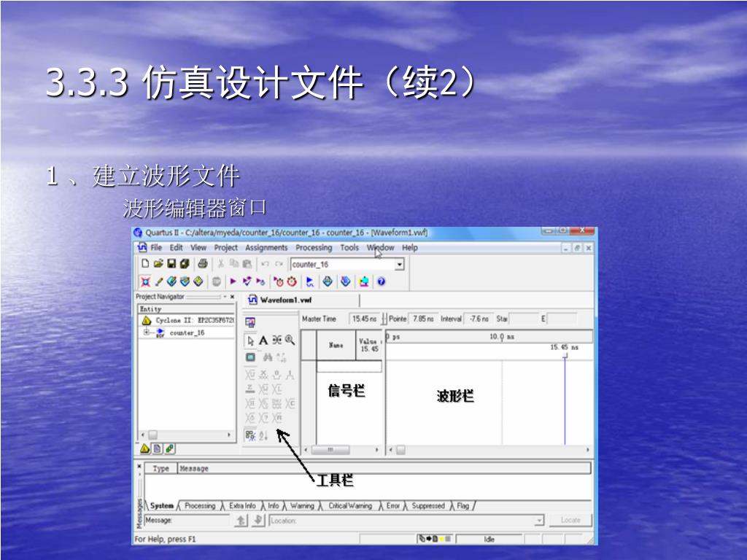Viewport: 747px width, 560px height.
Task: Click the signal panel horizontal scrollbar
Action: pyautogui.click(x=341, y=449)
